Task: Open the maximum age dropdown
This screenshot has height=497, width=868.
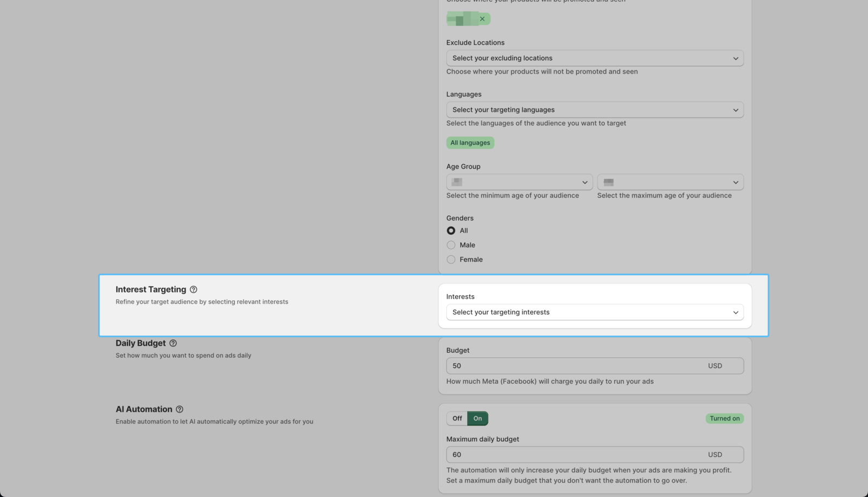Action: click(x=670, y=182)
